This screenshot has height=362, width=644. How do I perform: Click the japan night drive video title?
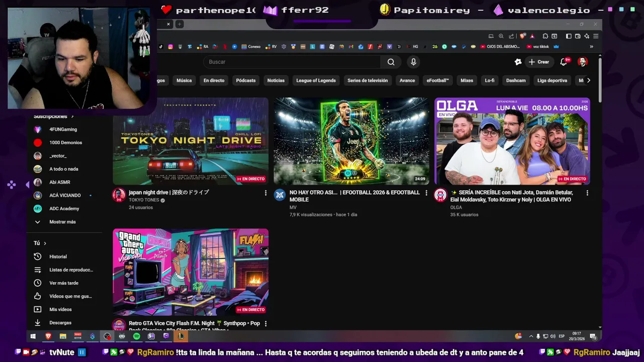pyautogui.click(x=169, y=193)
